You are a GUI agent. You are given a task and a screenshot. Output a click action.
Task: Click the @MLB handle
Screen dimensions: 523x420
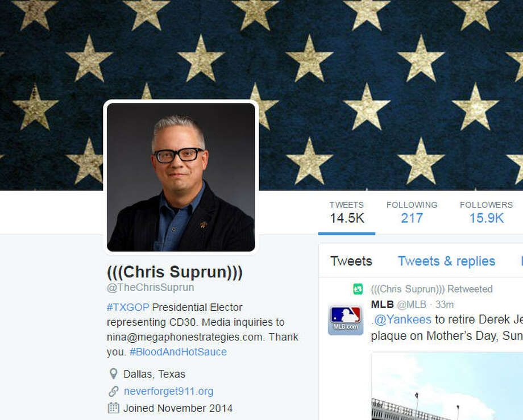tap(412, 304)
